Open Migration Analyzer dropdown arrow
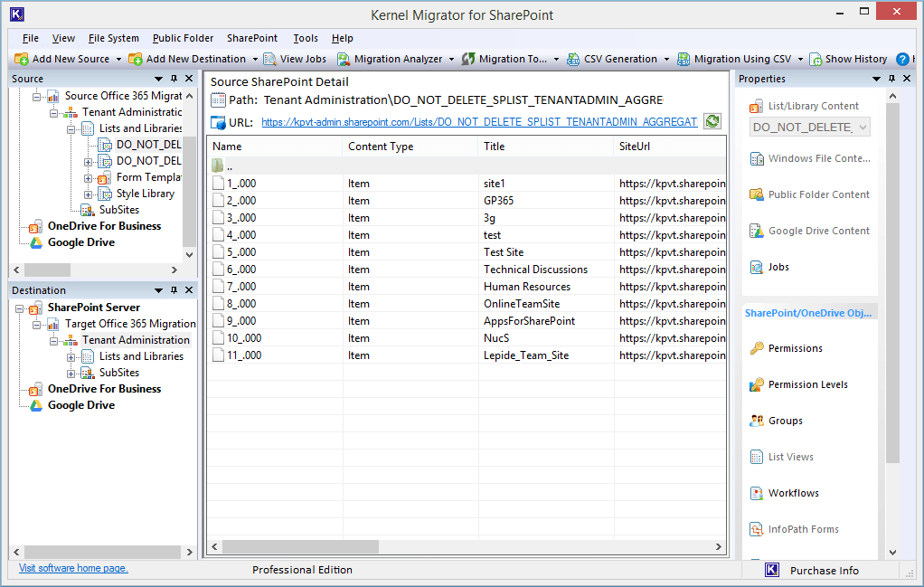This screenshot has width=924, height=587. 451,59
